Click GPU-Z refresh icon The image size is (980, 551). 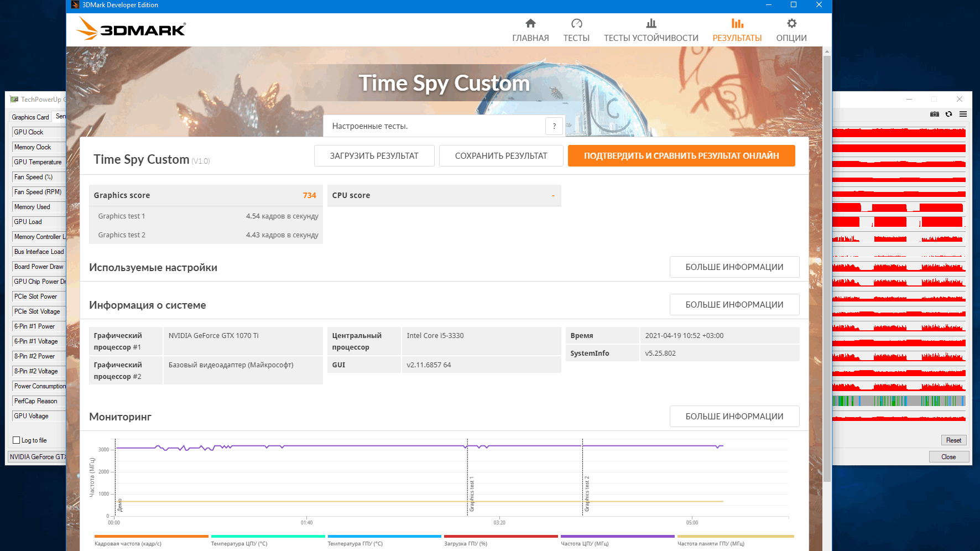point(949,114)
